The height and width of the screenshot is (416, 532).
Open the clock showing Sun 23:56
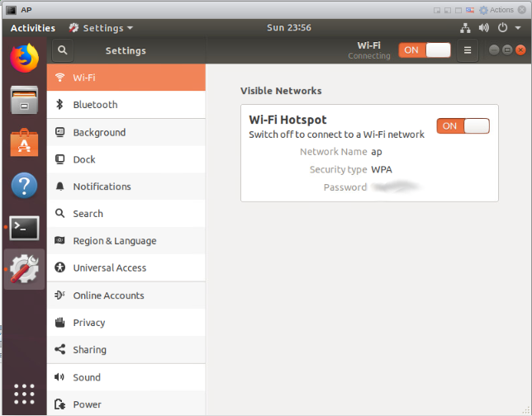(x=289, y=28)
